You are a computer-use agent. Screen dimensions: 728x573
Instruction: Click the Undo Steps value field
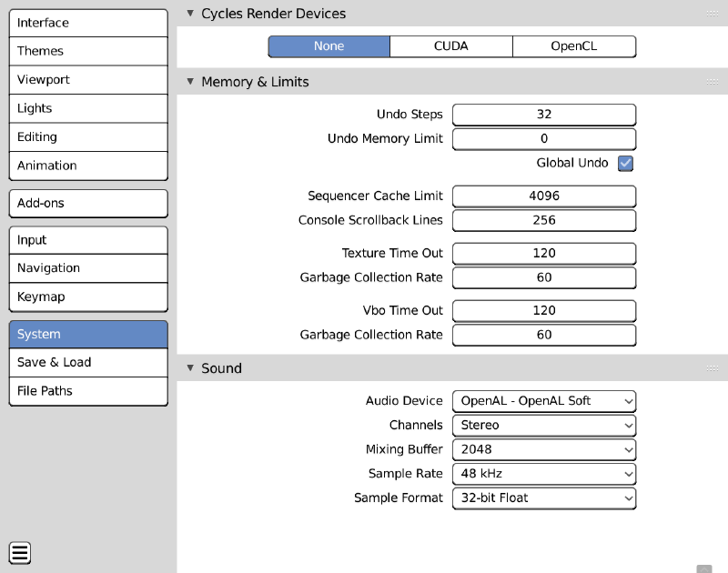(x=544, y=115)
